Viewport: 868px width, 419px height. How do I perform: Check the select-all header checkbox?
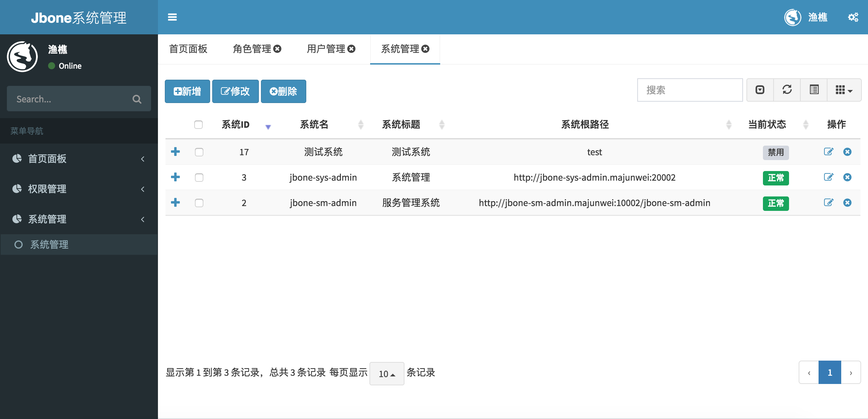pyautogui.click(x=198, y=124)
